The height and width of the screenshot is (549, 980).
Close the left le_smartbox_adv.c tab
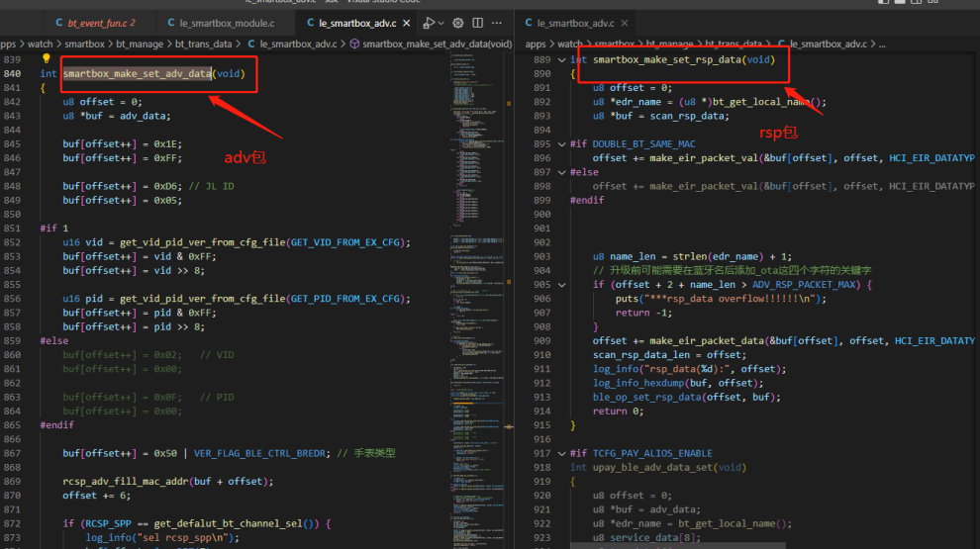[x=406, y=23]
